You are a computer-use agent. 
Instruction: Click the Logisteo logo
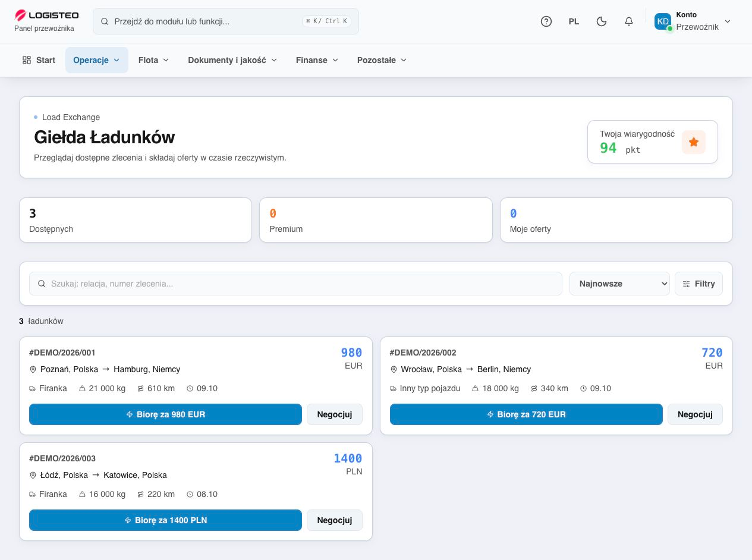46,15
